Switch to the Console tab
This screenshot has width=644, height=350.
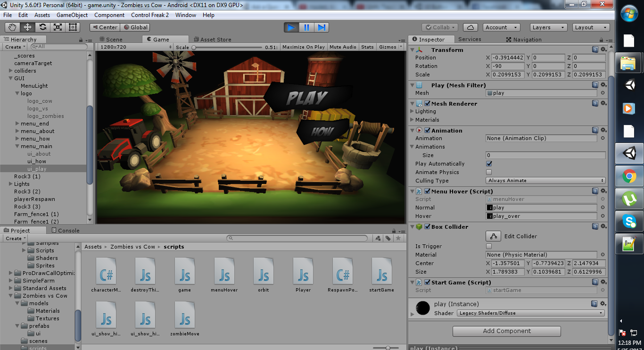[65, 231]
